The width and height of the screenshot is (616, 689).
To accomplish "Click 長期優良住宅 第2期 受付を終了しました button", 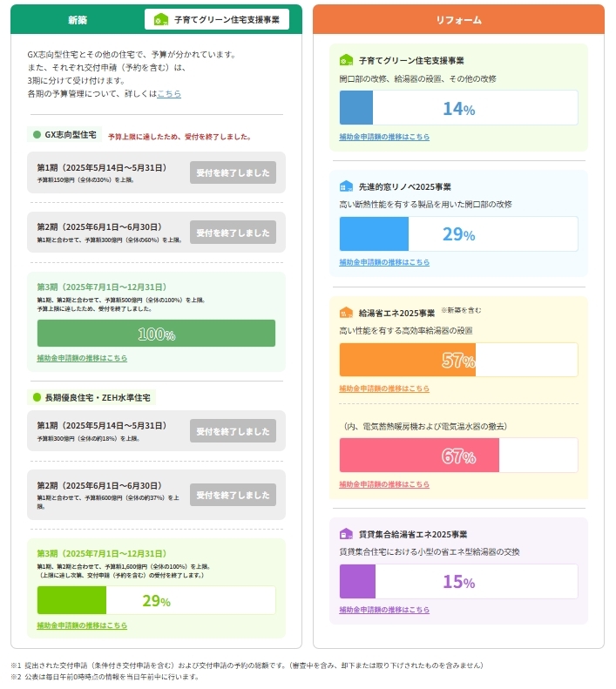I will click(233, 495).
